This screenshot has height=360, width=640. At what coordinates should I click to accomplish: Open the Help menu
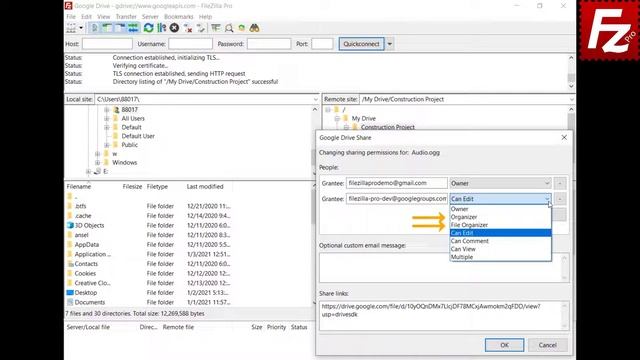(x=205, y=17)
